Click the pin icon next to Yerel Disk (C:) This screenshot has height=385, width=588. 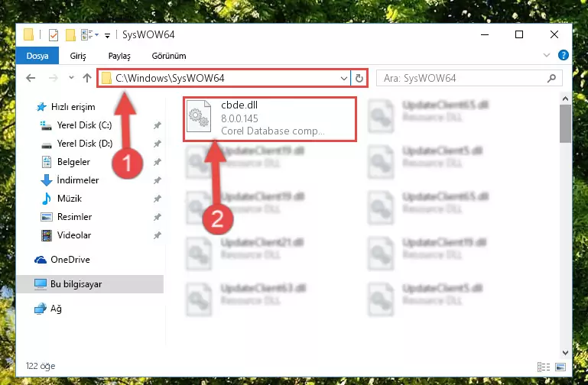coord(157,125)
